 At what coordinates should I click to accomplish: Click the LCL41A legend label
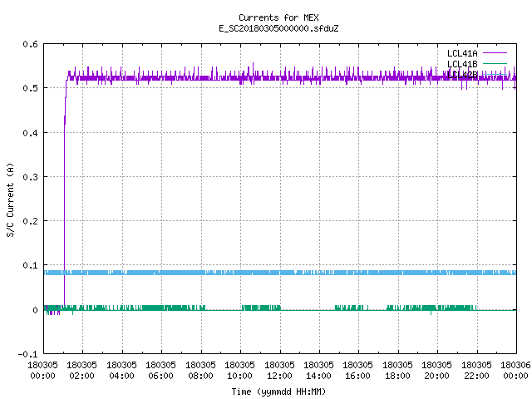[x=462, y=53]
